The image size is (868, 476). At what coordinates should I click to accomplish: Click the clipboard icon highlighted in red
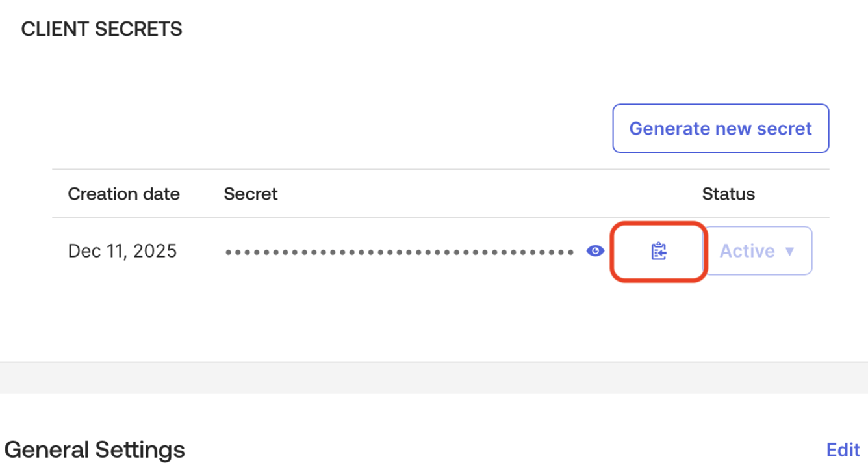coord(658,250)
